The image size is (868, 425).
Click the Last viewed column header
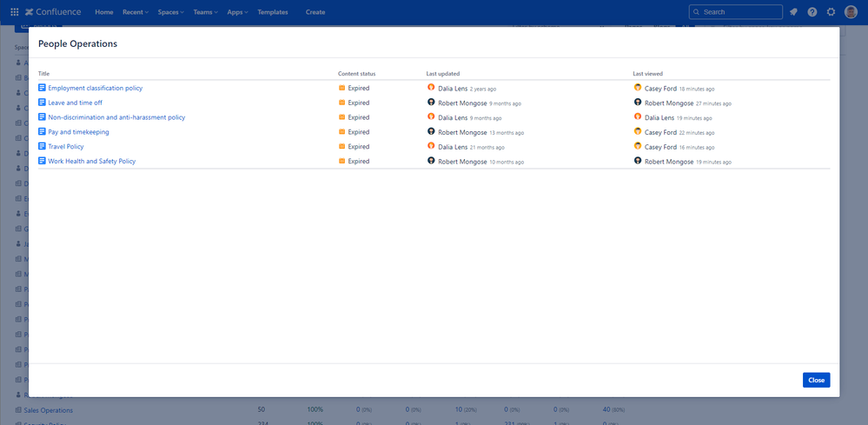click(x=647, y=74)
